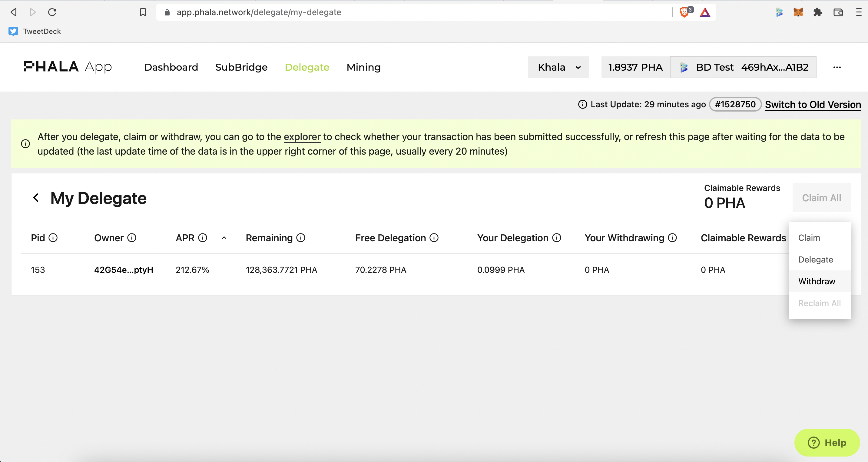868x462 pixels.
Task: Toggle APR column sort arrow
Action: 224,238
